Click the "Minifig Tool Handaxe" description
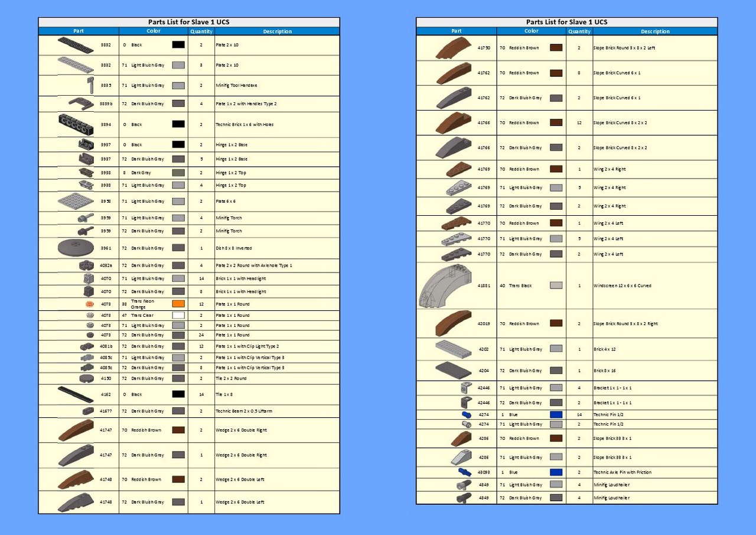The image size is (756, 535). point(236,86)
